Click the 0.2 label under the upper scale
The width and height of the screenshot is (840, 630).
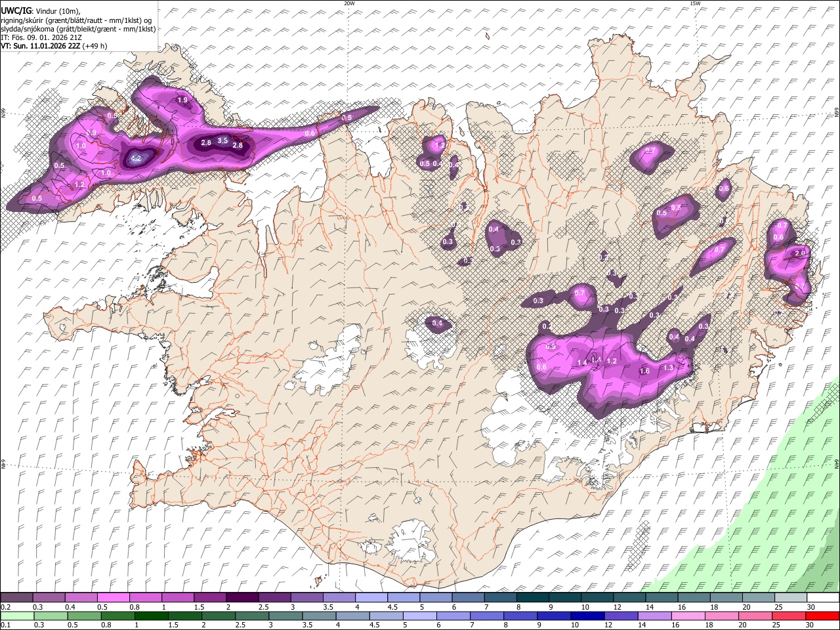pyautogui.click(x=5, y=607)
